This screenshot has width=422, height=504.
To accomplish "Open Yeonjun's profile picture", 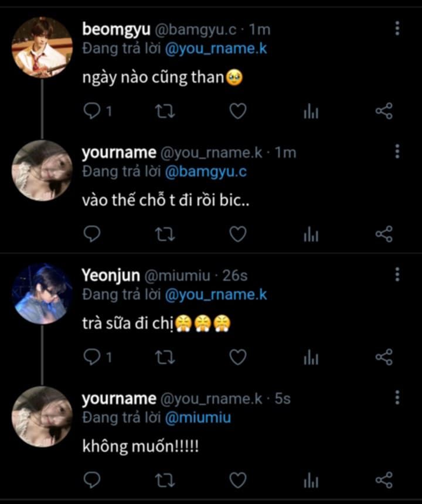I will click(42, 292).
